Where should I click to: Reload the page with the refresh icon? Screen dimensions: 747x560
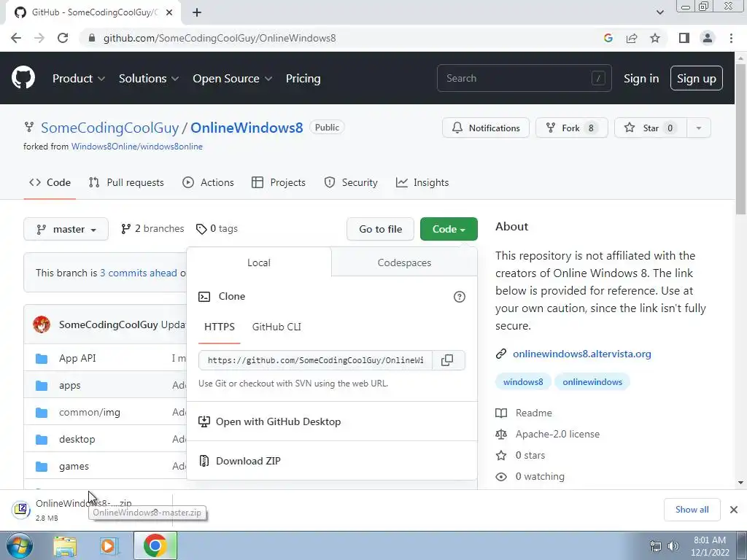point(63,38)
